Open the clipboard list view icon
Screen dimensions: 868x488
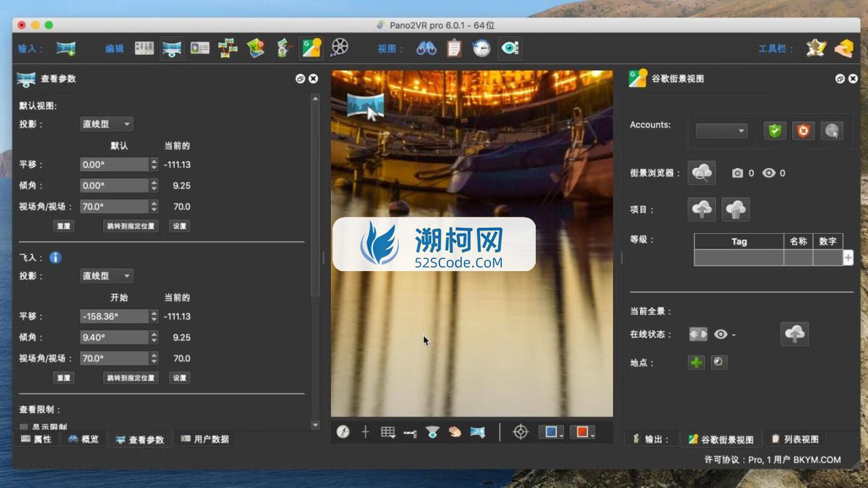pos(454,48)
